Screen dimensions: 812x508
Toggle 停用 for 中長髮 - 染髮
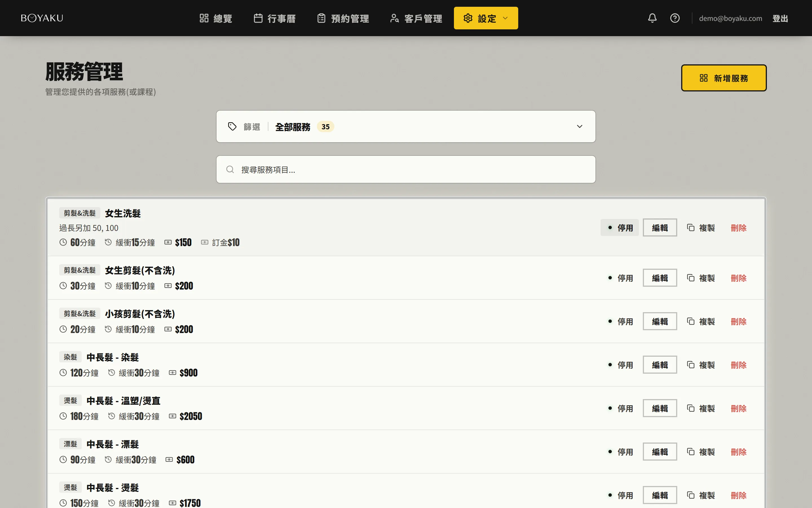(x=620, y=365)
